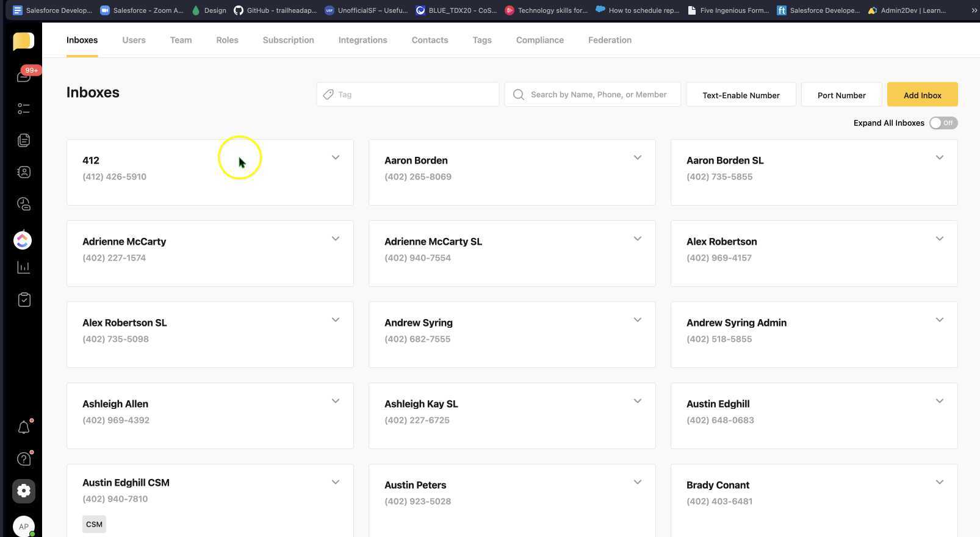
Task: Click the Add Inbox button
Action: click(922, 95)
